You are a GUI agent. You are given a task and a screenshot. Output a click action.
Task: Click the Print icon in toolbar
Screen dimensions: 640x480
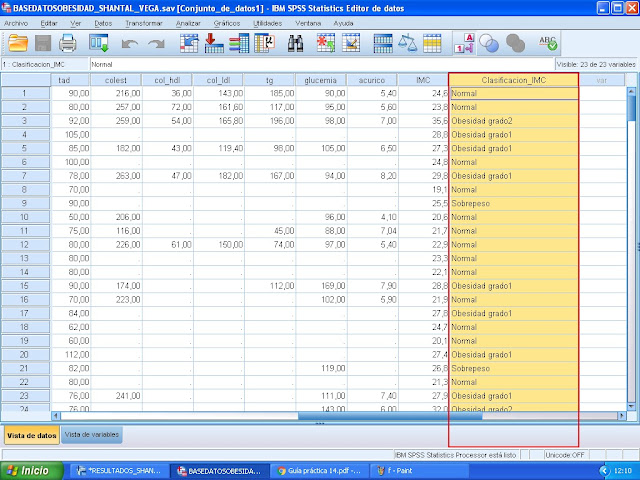tap(68, 43)
